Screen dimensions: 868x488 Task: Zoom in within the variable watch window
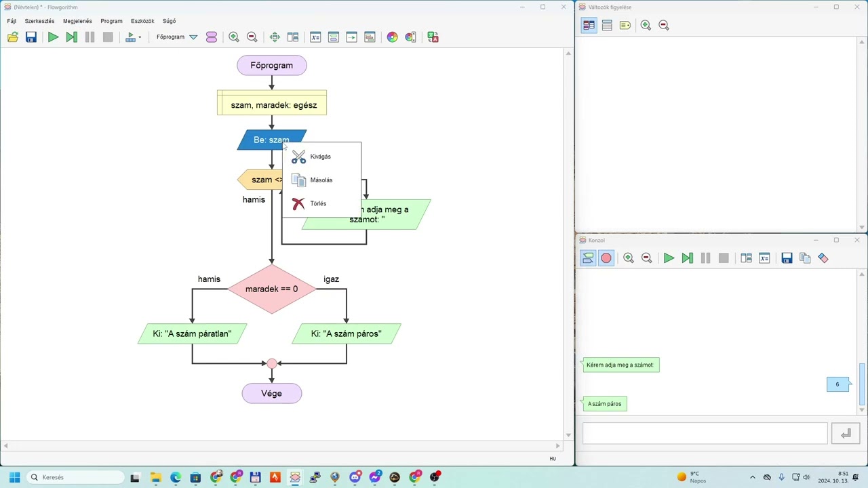(646, 25)
